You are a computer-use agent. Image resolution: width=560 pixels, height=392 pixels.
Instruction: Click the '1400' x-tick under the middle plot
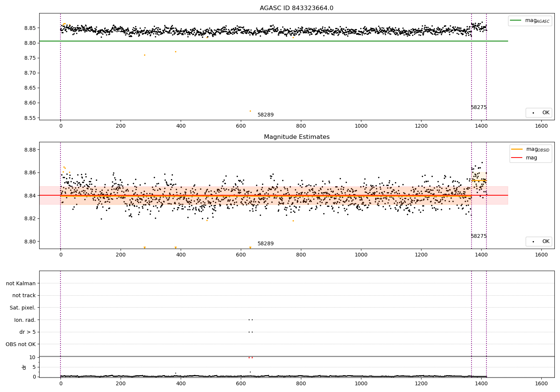[x=481, y=255]
